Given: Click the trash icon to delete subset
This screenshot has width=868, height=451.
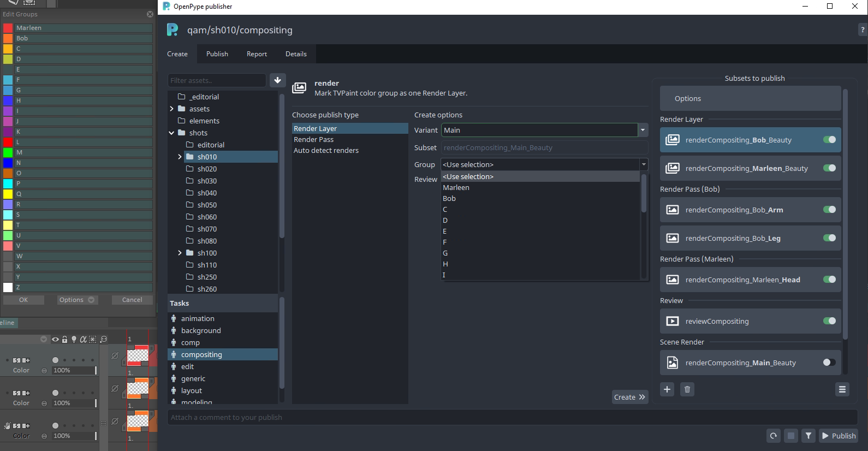Looking at the screenshot, I should (687, 389).
